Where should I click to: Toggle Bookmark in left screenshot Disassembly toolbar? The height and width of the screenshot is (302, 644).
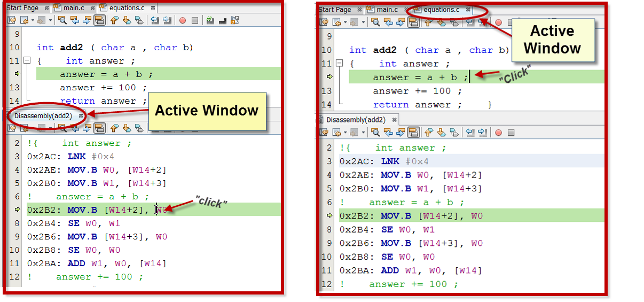pyautogui.click(x=139, y=128)
